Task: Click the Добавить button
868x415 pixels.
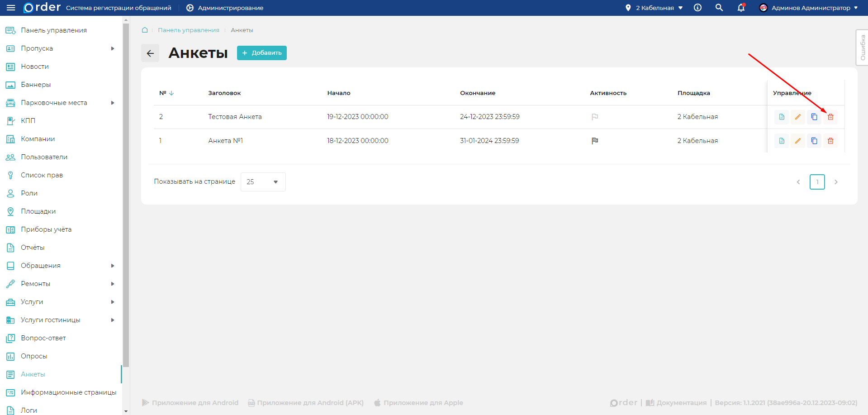Action: click(261, 53)
